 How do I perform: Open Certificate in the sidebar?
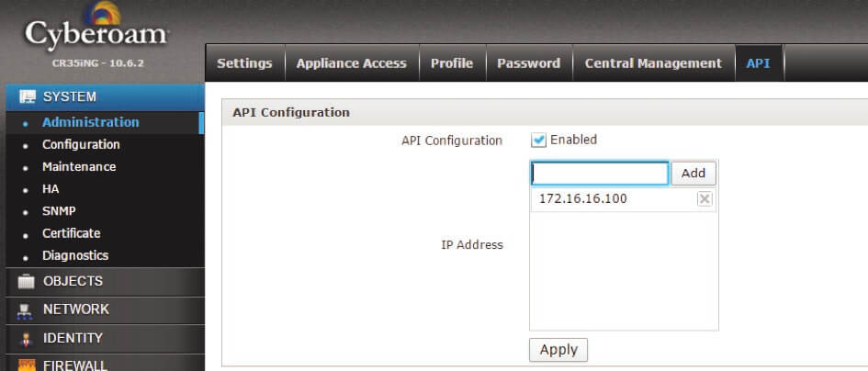click(x=72, y=233)
